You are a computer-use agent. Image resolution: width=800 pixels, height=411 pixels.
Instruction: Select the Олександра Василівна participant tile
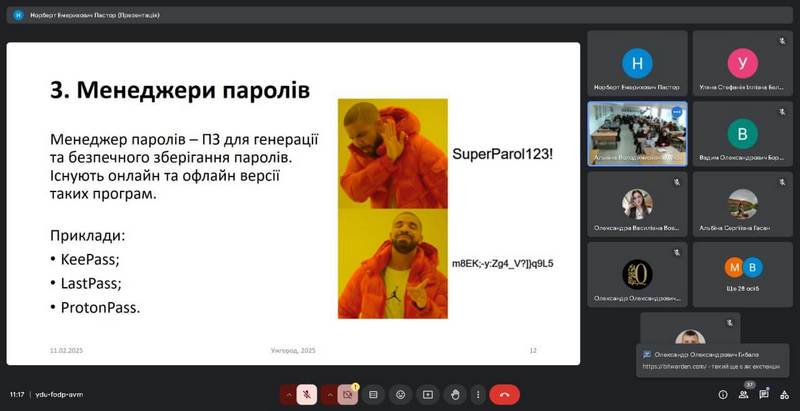pos(637,204)
